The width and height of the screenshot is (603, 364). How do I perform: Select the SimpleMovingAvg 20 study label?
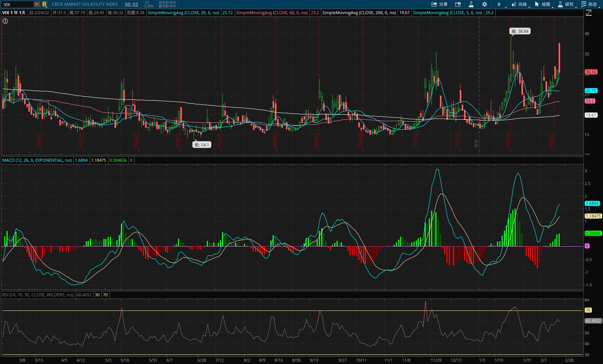click(x=183, y=13)
